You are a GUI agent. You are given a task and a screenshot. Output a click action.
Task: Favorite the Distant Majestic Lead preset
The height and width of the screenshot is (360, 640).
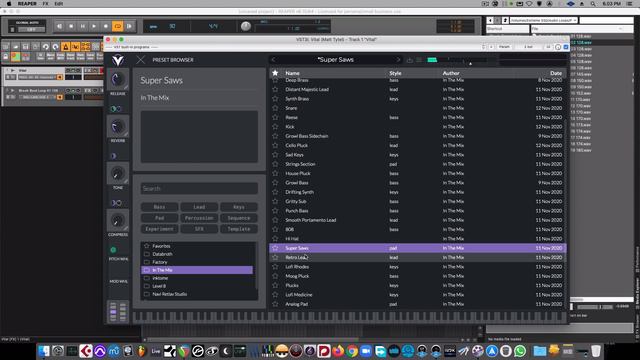[x=275, y=89]
